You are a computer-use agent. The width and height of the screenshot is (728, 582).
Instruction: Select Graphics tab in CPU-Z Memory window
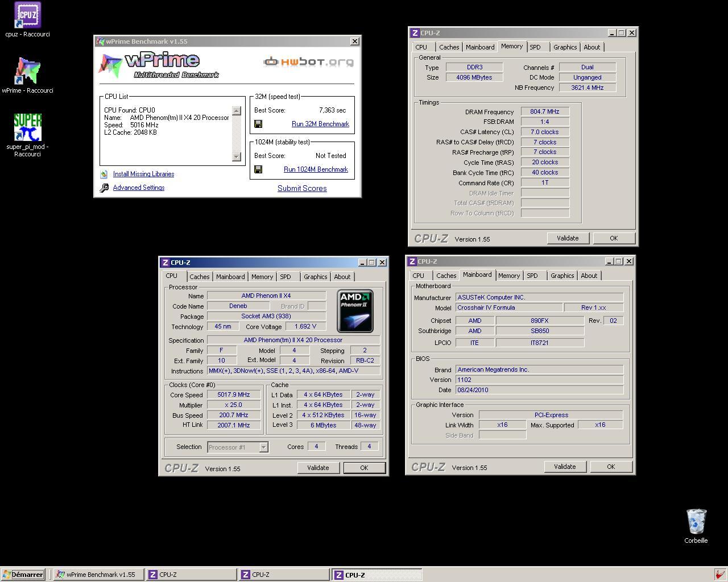coord(565,47)
